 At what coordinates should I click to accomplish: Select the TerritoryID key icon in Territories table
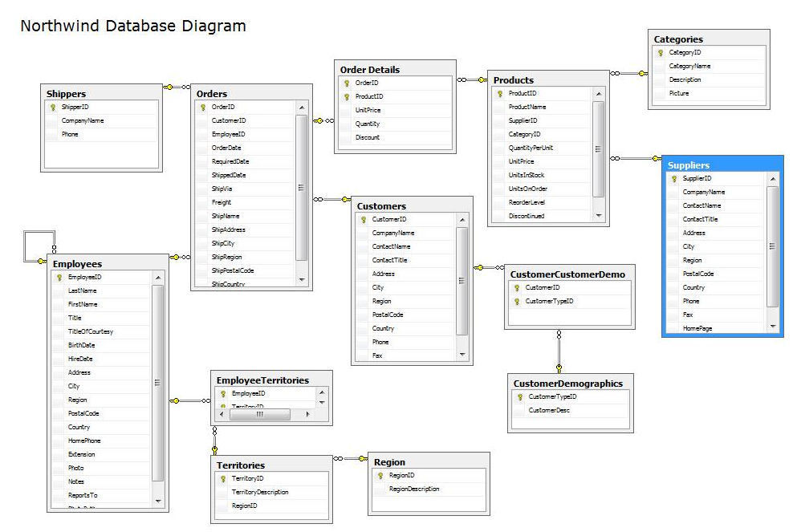pyautogui.click(x=223, y=479)
